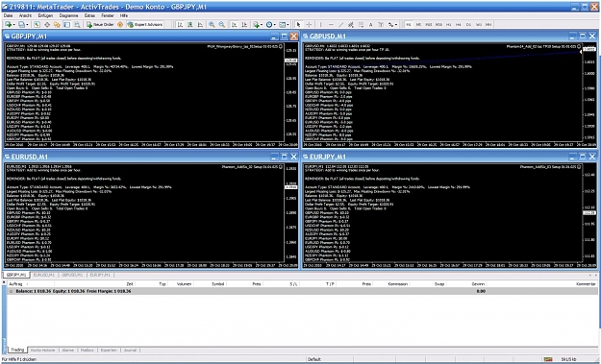Select the horizontal line drawing tool
601x364 pixels.
tap(331, 25)
